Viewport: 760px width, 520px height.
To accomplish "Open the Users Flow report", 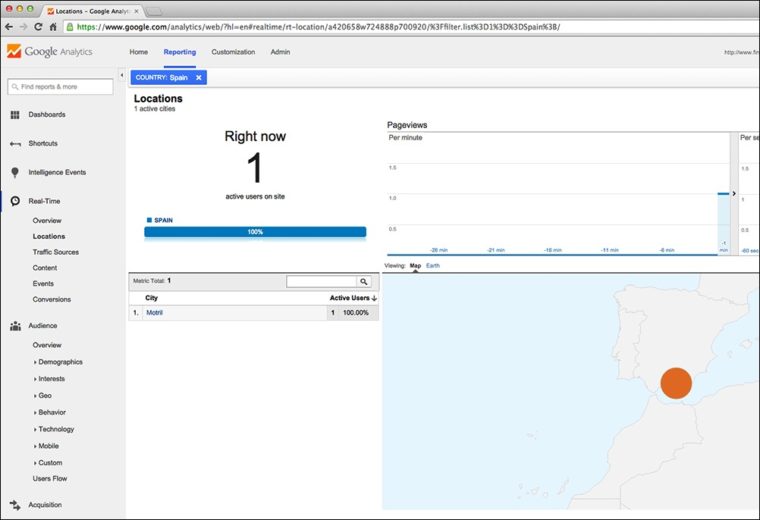I will point(50,479).
